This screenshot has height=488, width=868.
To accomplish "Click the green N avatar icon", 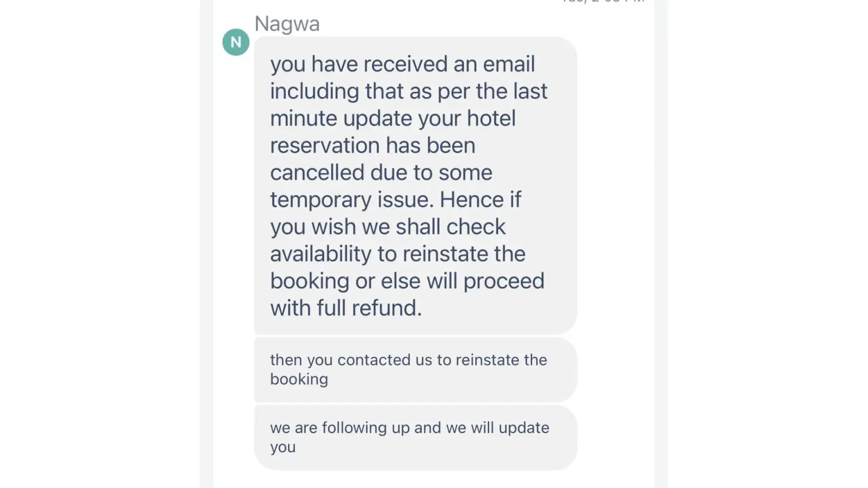I will click(236, 42).
